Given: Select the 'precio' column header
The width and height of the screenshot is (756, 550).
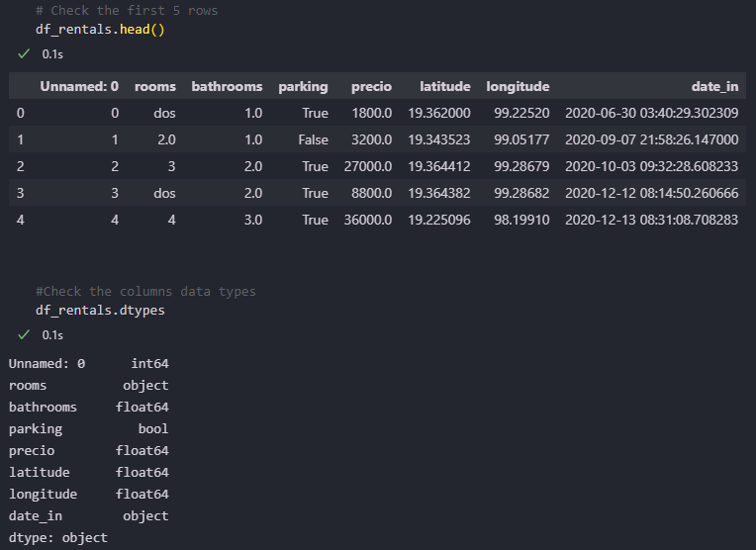Looking at the screenshot, I should pos(371,87).
